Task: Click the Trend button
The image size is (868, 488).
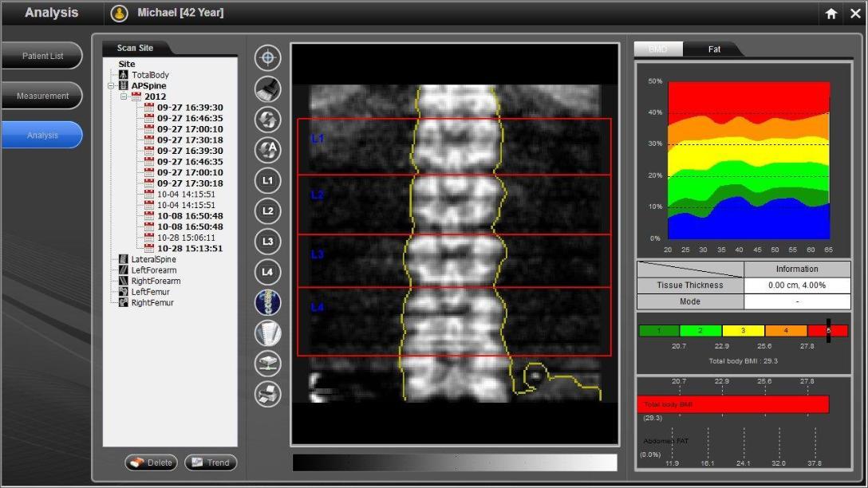Action: pos(210,462)
